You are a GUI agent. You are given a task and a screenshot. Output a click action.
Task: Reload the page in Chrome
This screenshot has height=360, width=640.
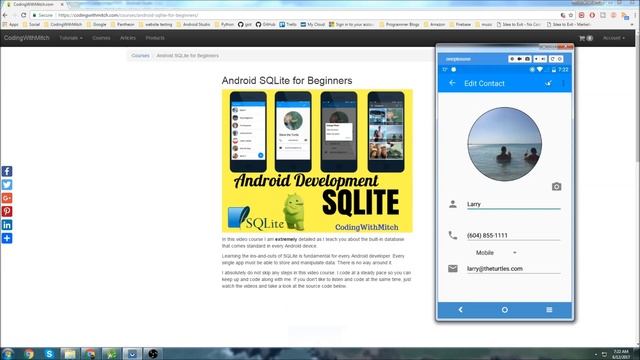point(23,15)
